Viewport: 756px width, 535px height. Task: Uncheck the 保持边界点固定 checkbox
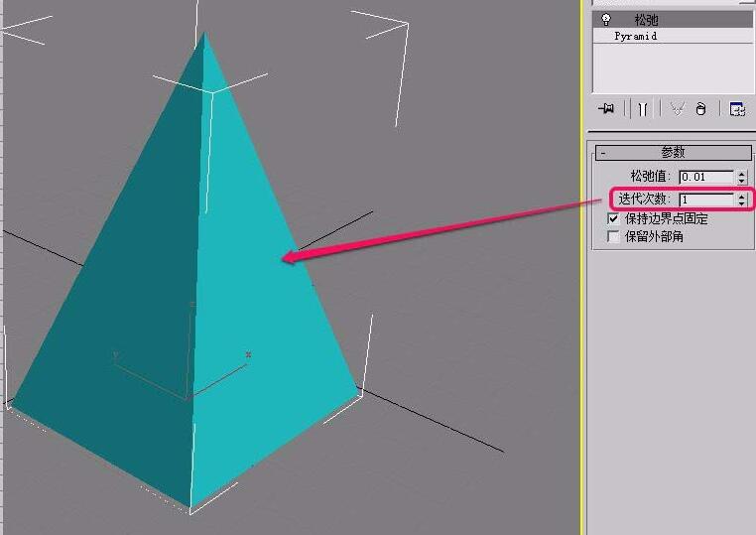[x=613, y=218]
